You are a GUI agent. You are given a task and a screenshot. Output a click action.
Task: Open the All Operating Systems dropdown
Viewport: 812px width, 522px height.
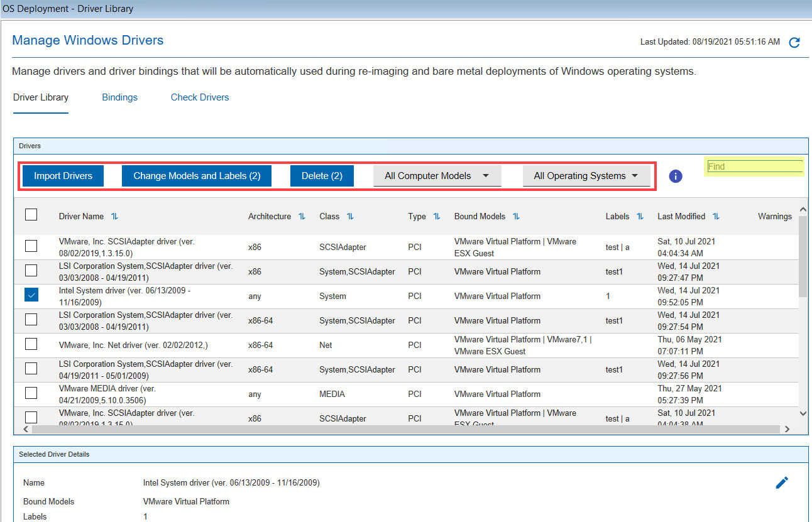(586, 176)
